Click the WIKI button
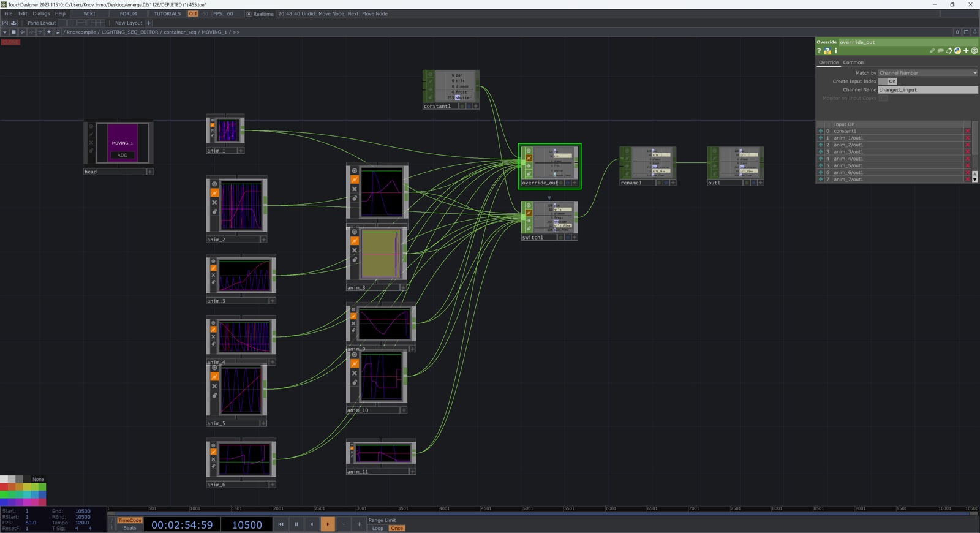Image resolution: width=980 pixels, height=533 pixels. (89, 13)
